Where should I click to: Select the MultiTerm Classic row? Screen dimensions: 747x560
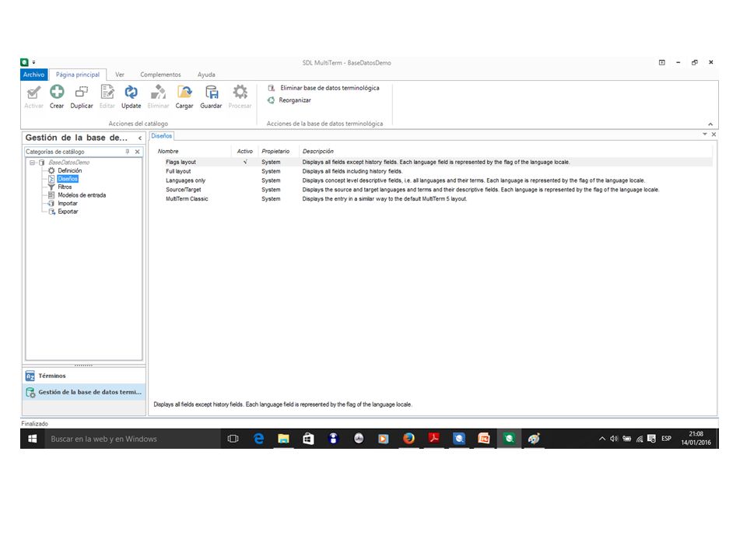pos(433,199)
